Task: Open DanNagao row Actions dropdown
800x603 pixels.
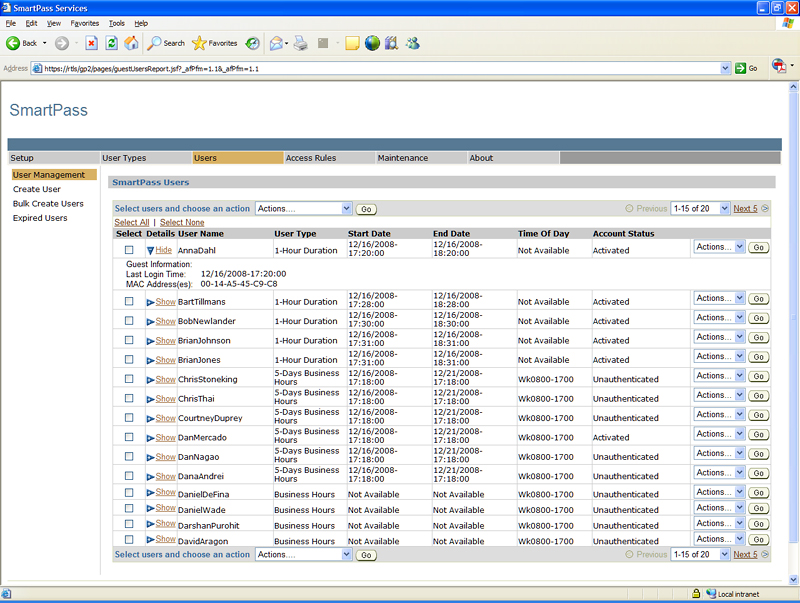Action: (x=719, y=454)
